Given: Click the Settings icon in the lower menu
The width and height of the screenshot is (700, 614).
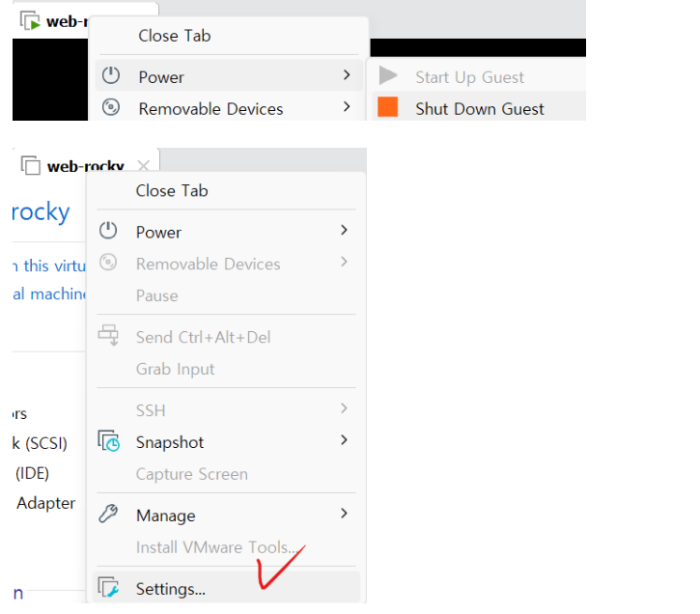Looking at the screenshot, I should pyautogui.click(x=108, y=587).
